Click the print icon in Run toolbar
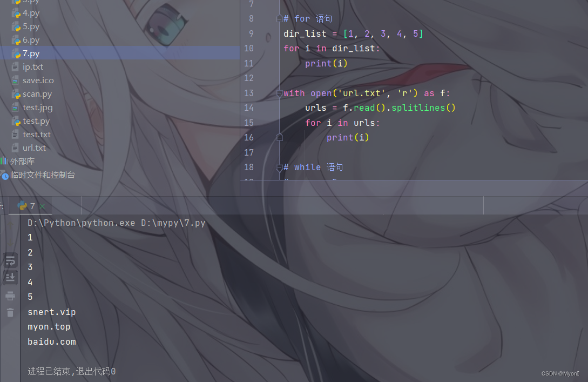Image resolution: width=588 pixels, height=382 pixels. [10, 296]
